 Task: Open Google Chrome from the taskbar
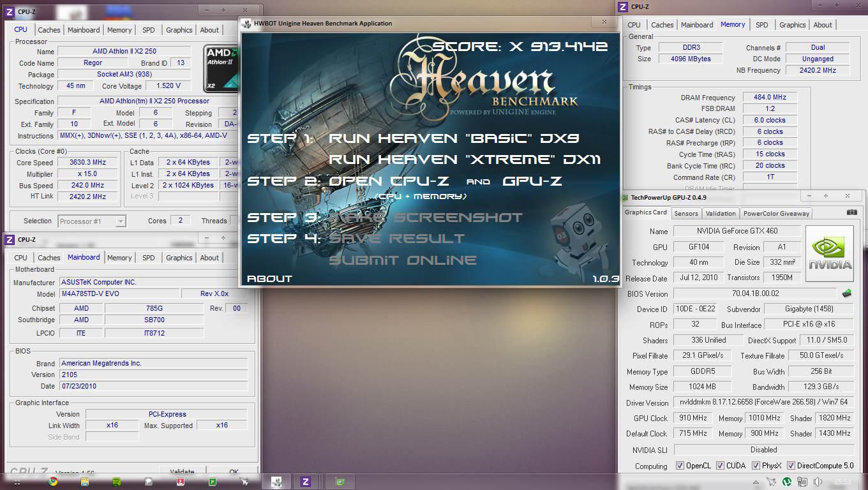(52, 482)
